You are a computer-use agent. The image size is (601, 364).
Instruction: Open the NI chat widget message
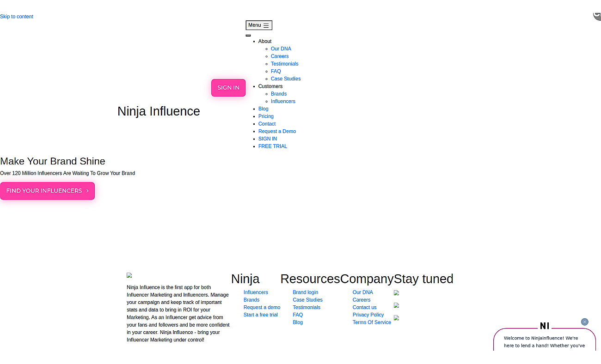pos(545,342)
